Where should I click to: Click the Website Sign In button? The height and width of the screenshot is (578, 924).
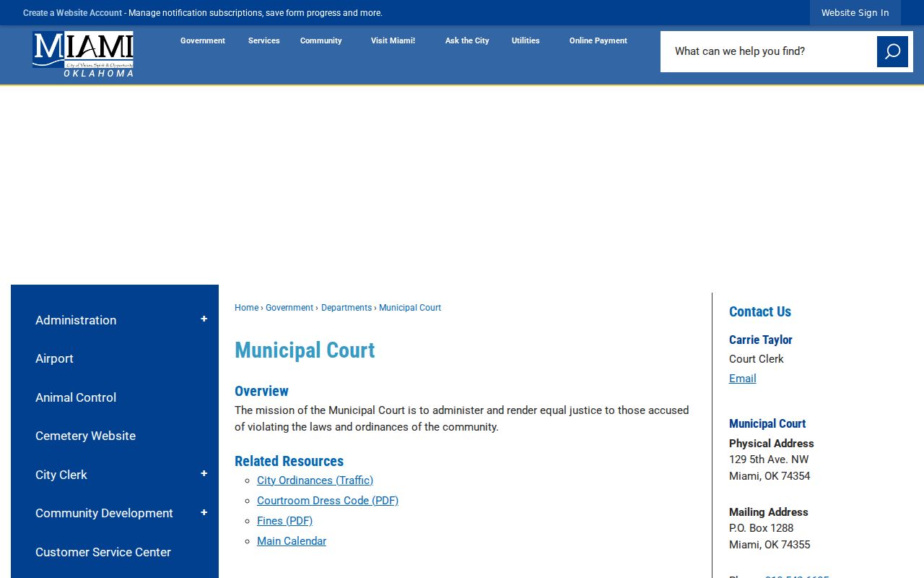pos(855,13)
